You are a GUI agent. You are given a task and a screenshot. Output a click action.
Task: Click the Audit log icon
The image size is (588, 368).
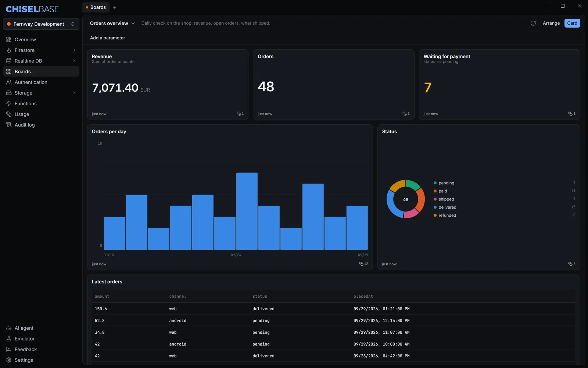point(9,125)
